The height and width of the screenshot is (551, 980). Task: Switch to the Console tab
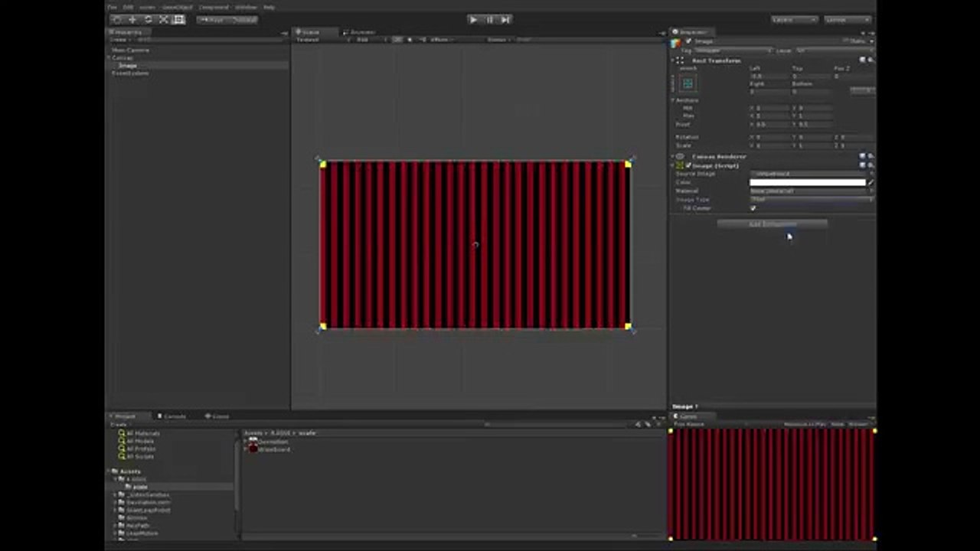[174, 416]
